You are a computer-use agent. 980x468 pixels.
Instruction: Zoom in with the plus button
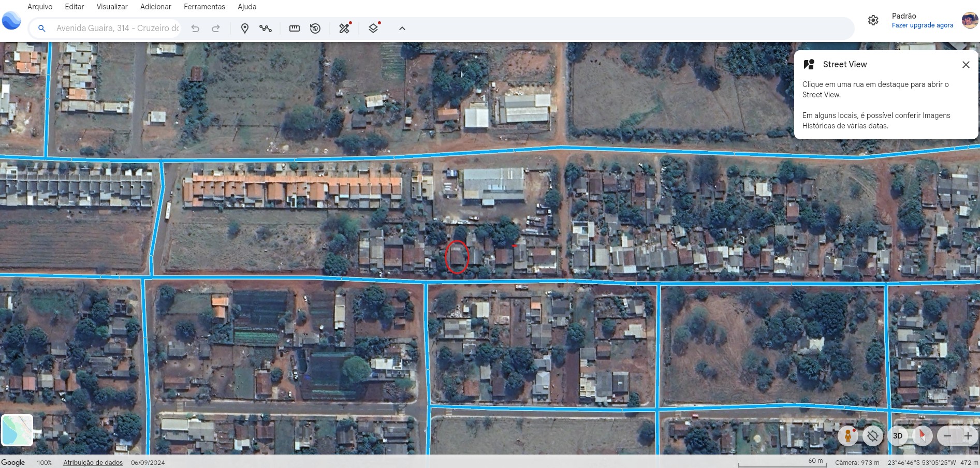(x=968, y=436)
